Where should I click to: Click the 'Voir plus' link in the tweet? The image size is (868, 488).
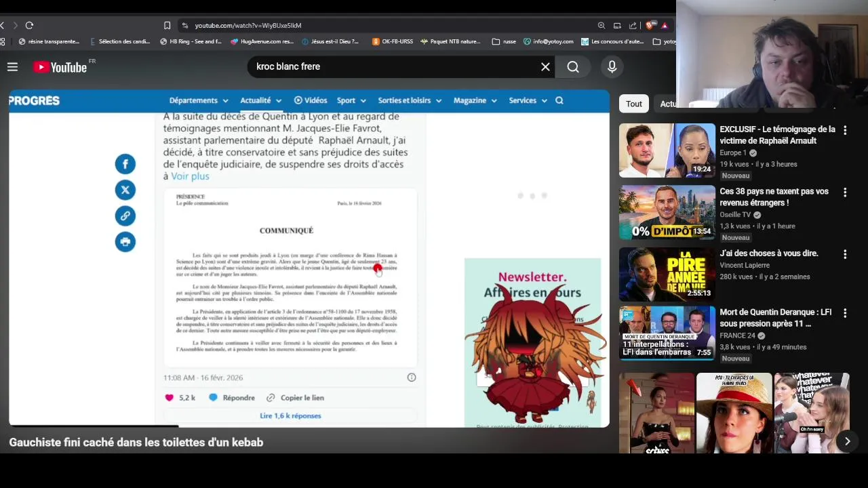[x=190, y=176]
